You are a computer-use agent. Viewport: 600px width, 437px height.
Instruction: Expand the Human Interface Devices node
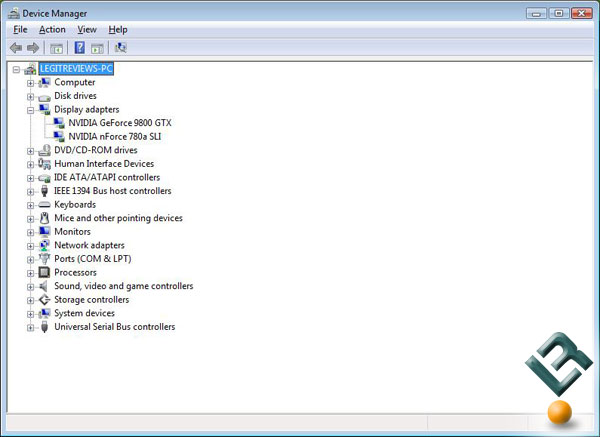pos(30,165)
